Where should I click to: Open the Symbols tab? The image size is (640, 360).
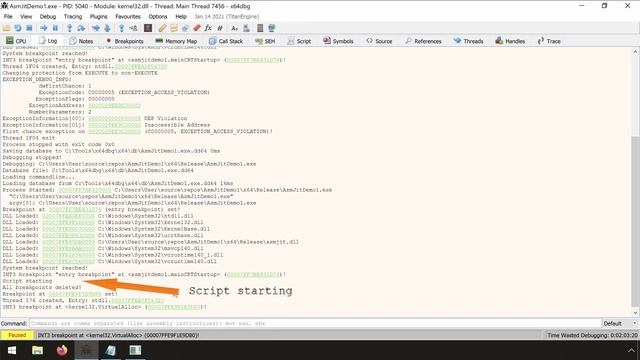[x=338, y=41]
